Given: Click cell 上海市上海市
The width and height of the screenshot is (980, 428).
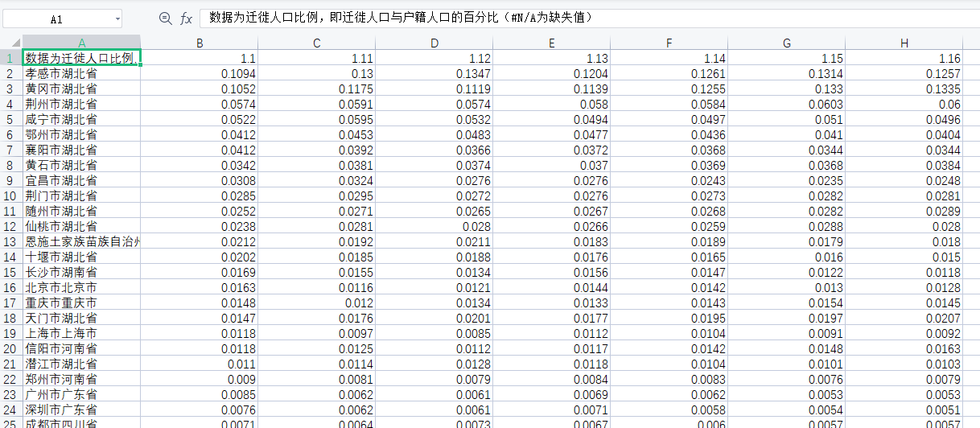Looking at the screenshot, I should (x=81, y=333).
